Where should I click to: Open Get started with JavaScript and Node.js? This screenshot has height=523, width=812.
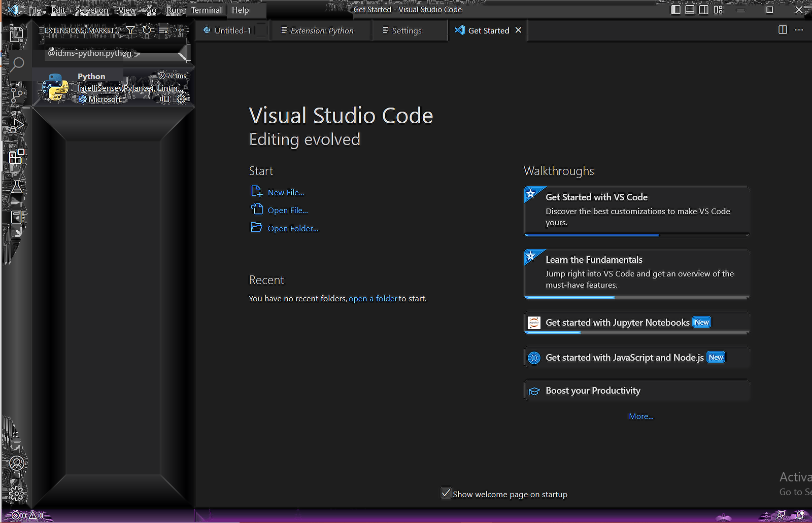pyautogui.click(x=636, y=358)
